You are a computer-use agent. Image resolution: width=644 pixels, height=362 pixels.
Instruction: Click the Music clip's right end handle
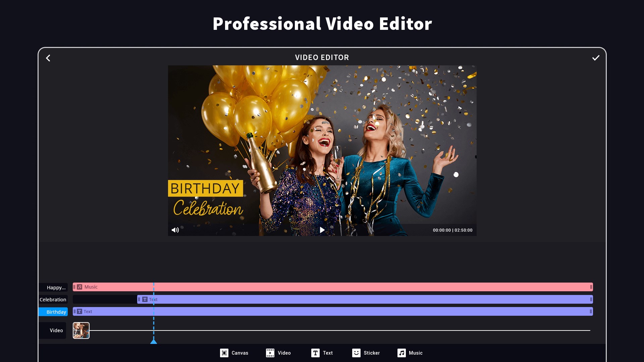pyautogui.click(x=591, y=287)
